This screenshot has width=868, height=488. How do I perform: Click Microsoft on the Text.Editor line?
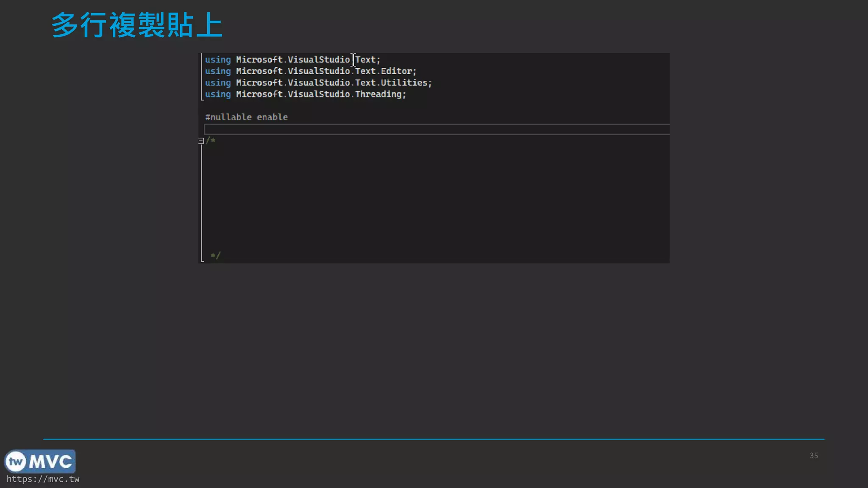click(259, 71)
